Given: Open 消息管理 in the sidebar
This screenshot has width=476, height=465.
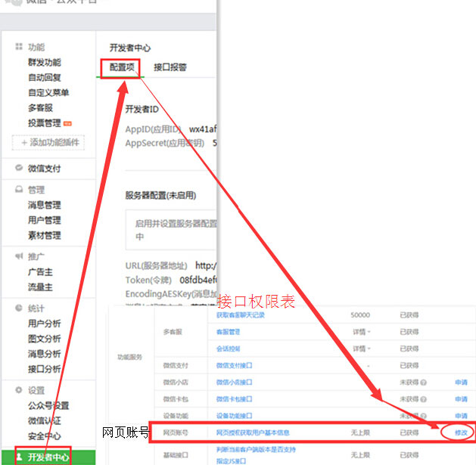Looking at the screenshot, I should tap(45, 205).
